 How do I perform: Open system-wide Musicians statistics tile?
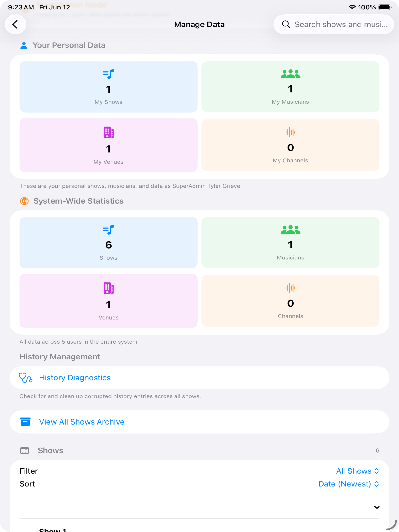pyautogui.click(x=290, y=242)
